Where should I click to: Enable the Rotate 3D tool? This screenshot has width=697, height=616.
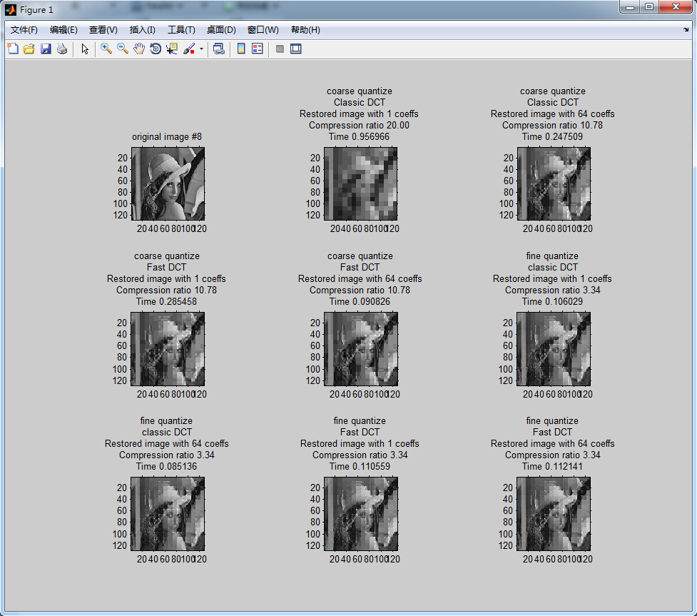pyautogui.click(x=155, y=49)
